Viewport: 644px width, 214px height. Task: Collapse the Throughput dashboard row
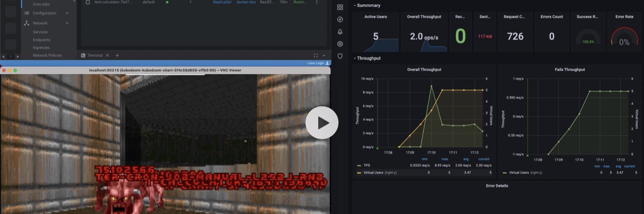[x=367, y=58]
